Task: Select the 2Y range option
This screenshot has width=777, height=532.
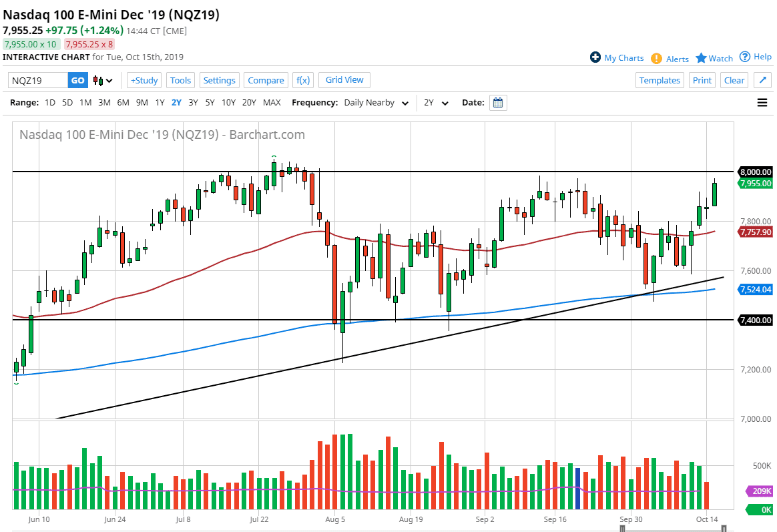Action: (x=176, y=103)
